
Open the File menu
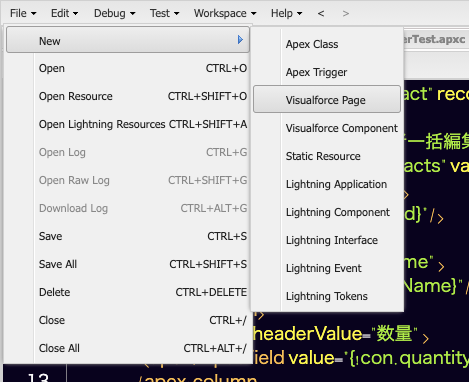coord(23,13)
